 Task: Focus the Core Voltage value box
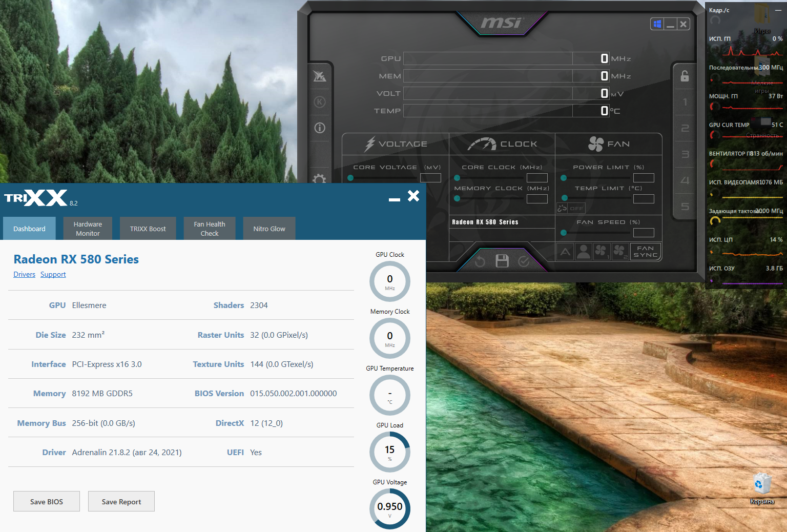(x=430, y=178)
